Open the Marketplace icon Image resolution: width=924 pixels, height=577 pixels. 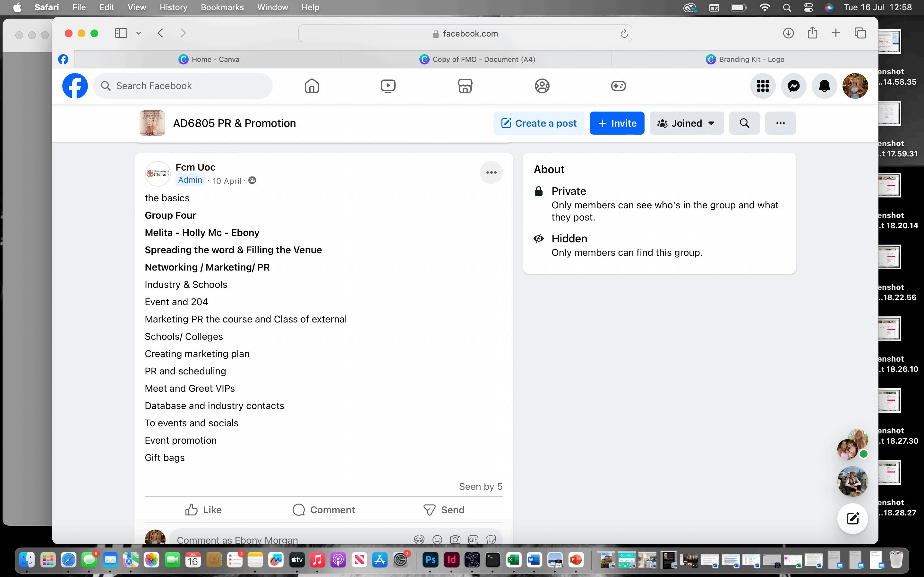pyautogui.click(x=465, y=86)
